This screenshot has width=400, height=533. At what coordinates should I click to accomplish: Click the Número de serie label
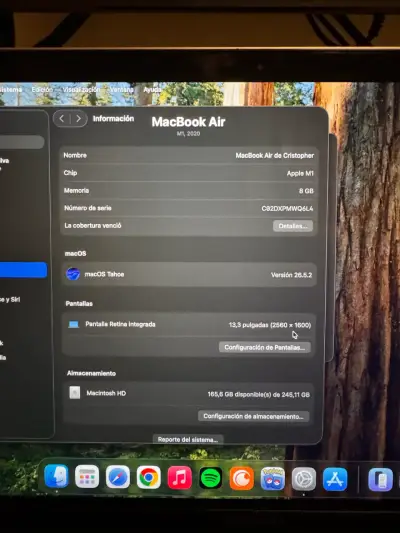[88, 208]
